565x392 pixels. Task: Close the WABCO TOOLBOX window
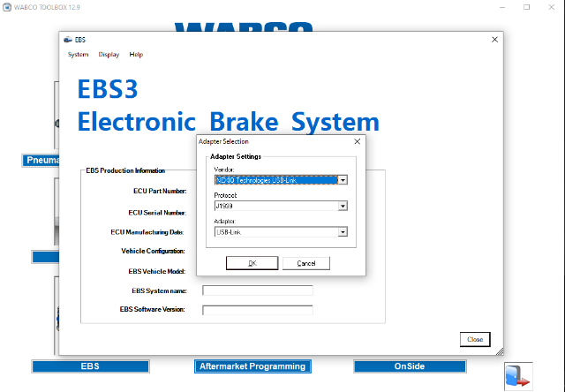click(x=551, y=7)
